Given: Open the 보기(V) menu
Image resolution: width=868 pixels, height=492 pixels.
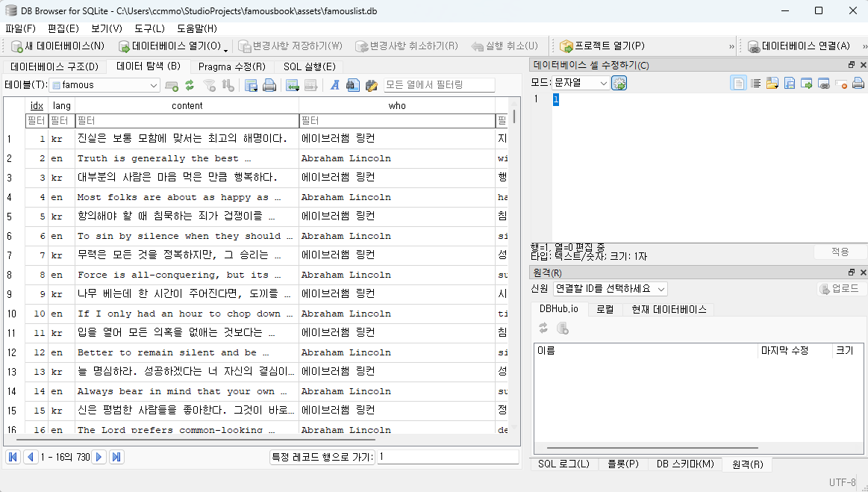Looking at the screenshot, I should 106,28.
